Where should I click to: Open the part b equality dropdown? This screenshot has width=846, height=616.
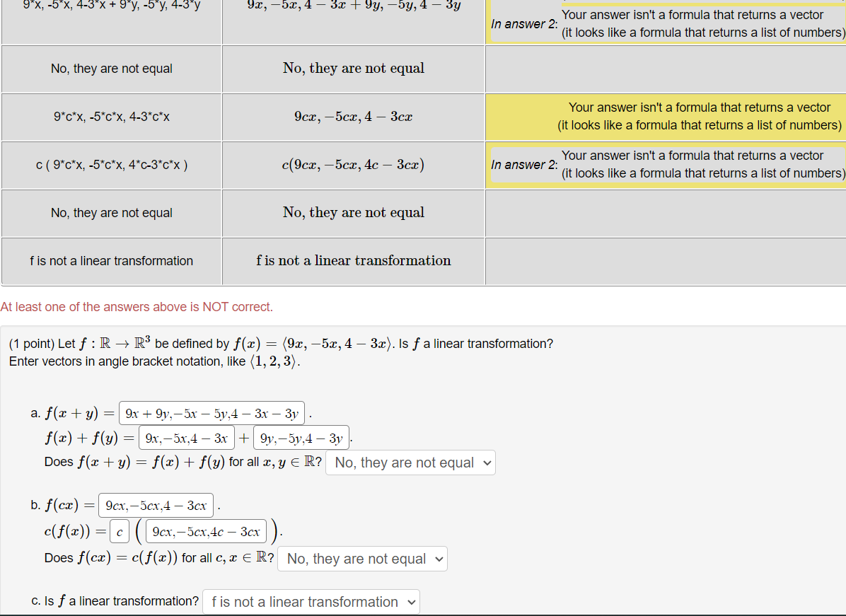[362, 558]
